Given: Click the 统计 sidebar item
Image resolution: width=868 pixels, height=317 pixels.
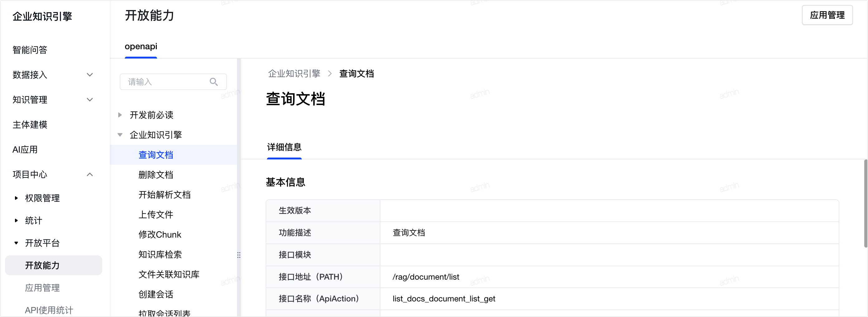Looking at the screenshot, I should tap(34, 220).
